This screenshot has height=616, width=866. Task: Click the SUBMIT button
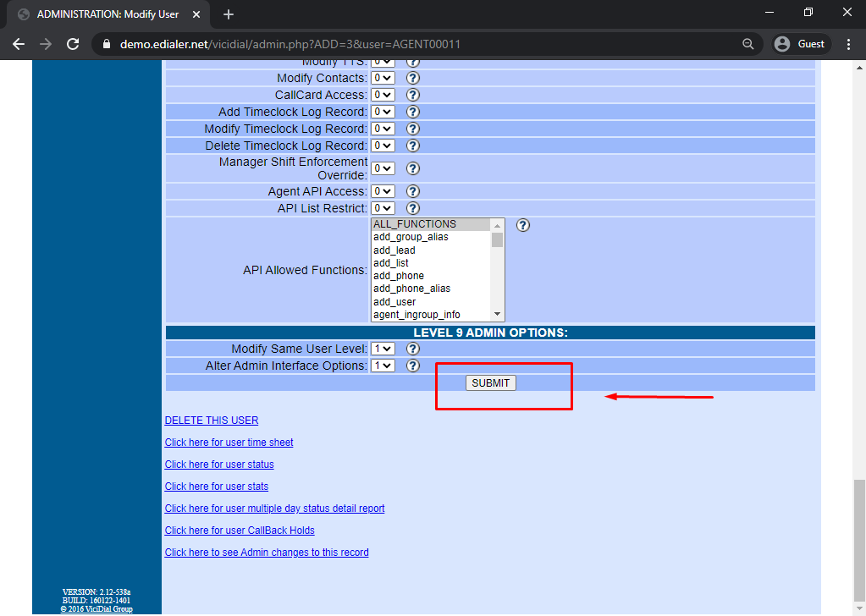(x=490, y=383)
